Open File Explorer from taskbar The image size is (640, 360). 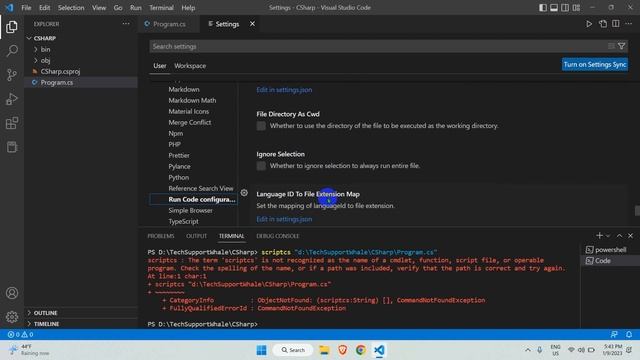coord(324,350)
